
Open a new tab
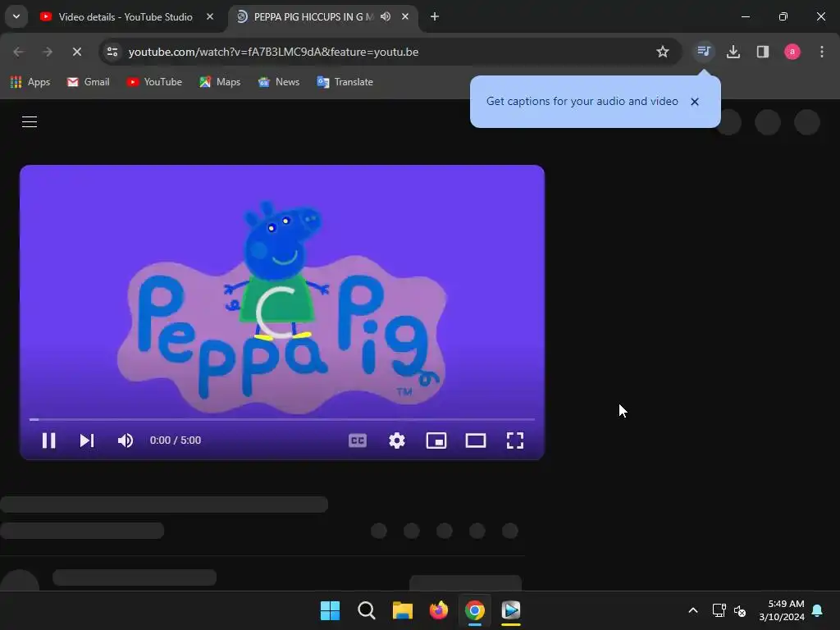435,16
